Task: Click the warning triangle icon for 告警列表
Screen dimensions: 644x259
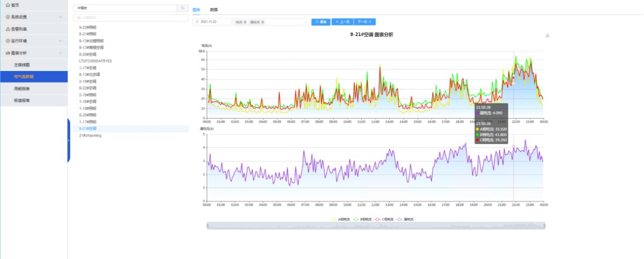Action: coord(8,29)
